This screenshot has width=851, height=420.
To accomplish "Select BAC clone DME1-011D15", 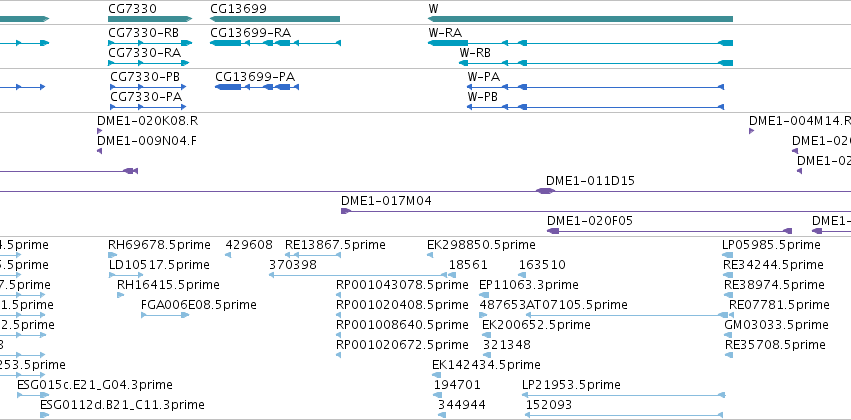I will (545, 191).
